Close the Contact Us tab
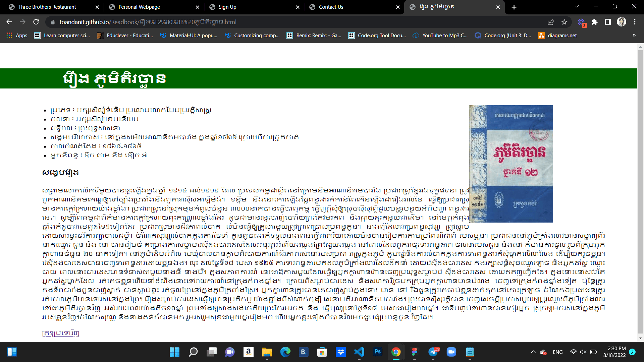 coord(398,7)
